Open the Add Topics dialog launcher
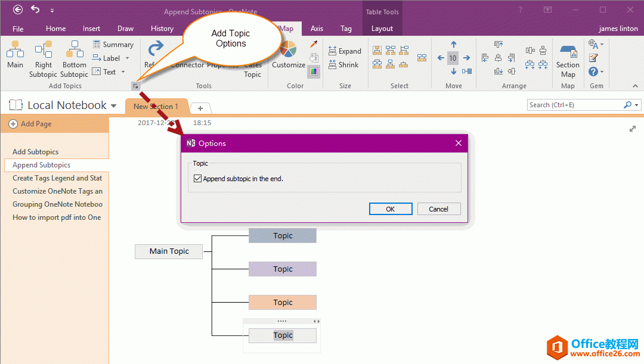This screenshot has height=364, width=644. coord(136,86)
